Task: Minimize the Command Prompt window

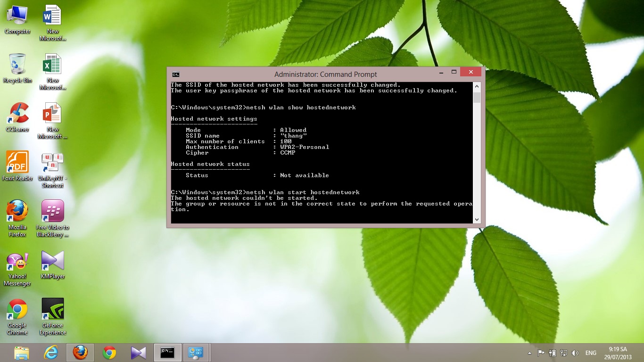Action: click(x=441, y=72)
